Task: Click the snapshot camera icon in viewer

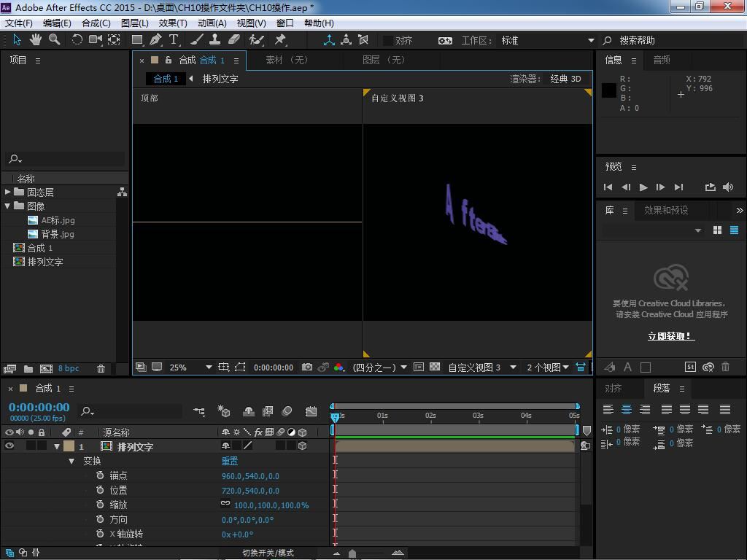Action: (307, 367)
